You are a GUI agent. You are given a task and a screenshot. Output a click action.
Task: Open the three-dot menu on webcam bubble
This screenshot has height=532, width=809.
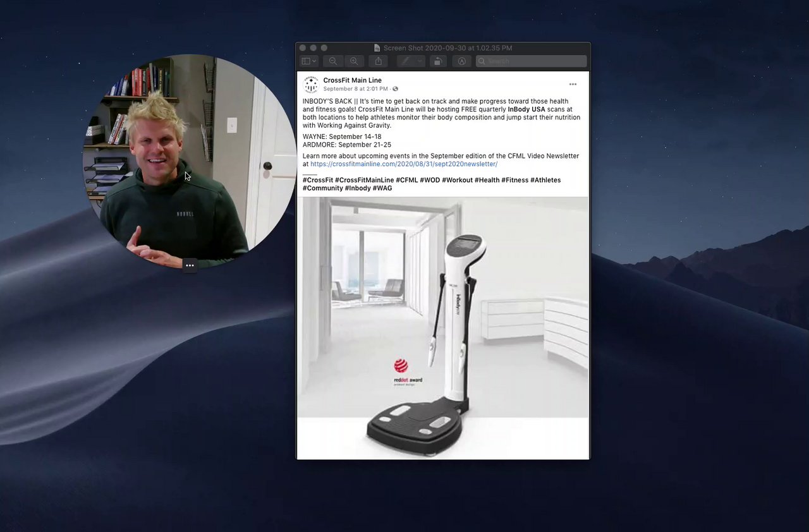(x=190, y=265)
